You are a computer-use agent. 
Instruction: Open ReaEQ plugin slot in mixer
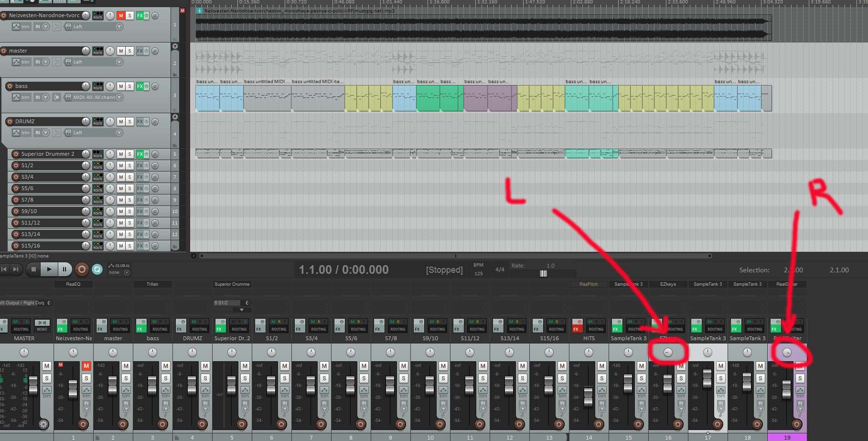click(x=73, y=284)
